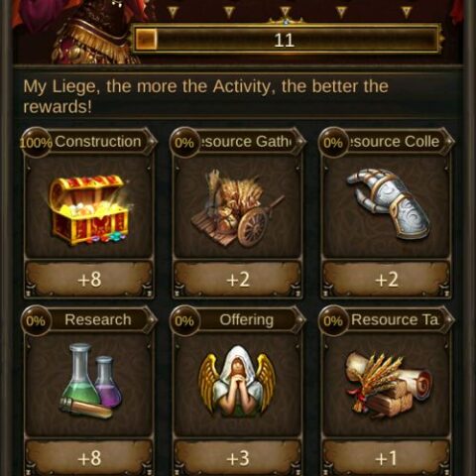Image resolution: width=476 pixels, height=476 pixels.
Task: Click the activity progress bar showing 11
Action: click(287, 40)
